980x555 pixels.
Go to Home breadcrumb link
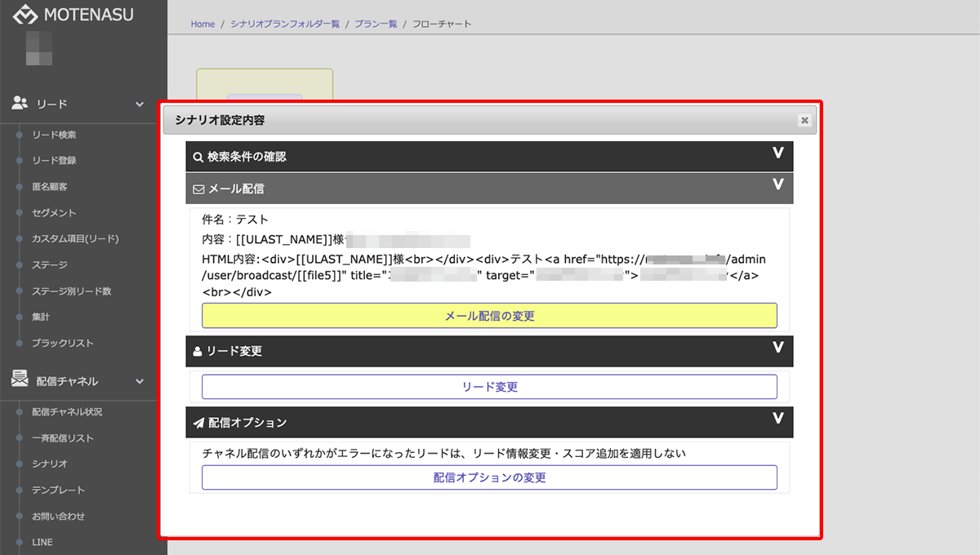[x=203, y=24]
